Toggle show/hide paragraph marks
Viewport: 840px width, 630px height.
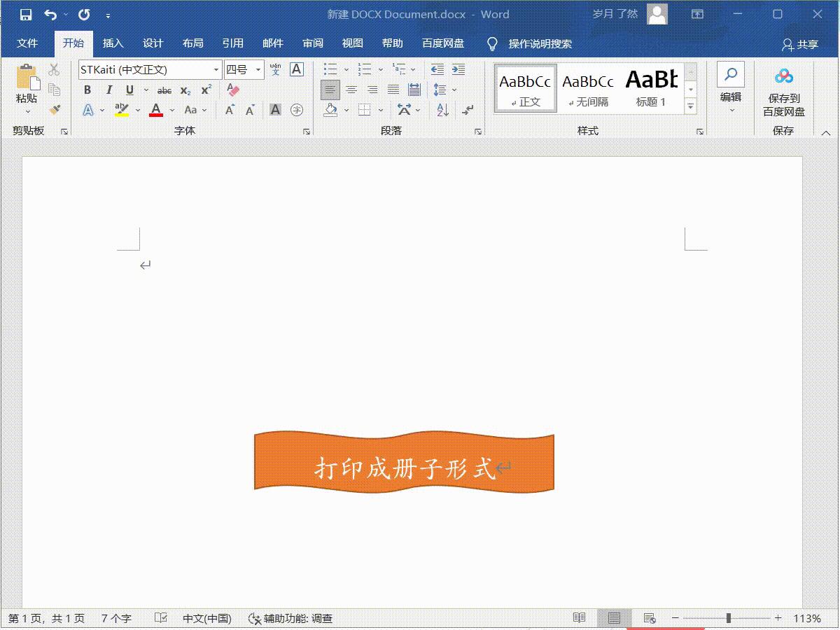[x=467, y=110]
